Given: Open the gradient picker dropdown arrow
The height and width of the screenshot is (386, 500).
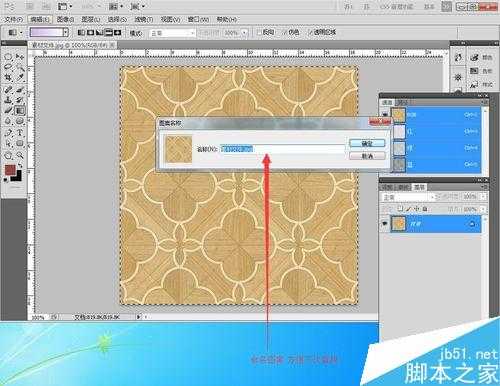Looking at the screenshot, I should [66, 32].
